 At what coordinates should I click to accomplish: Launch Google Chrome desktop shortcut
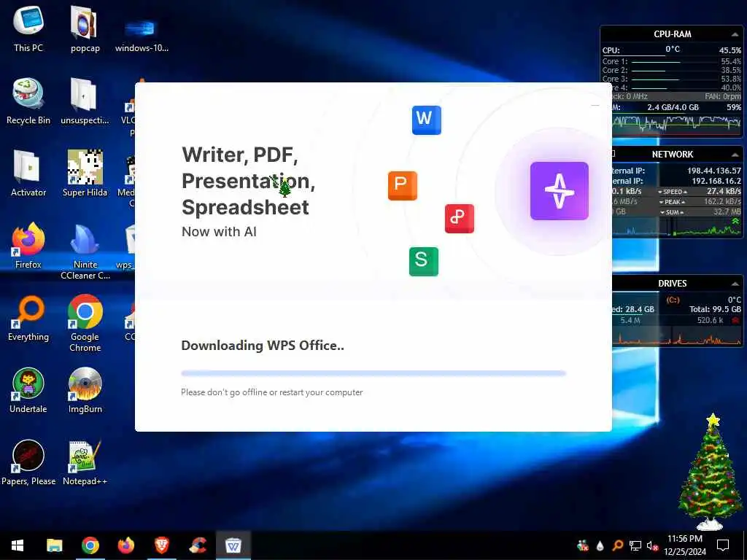click(x=85, y=323)
